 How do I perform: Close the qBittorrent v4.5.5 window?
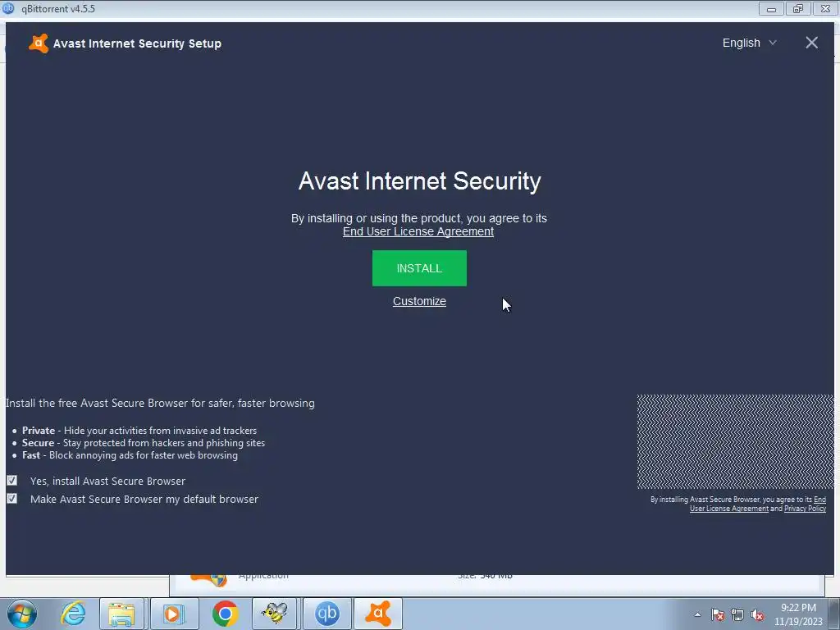pos(825,8)
